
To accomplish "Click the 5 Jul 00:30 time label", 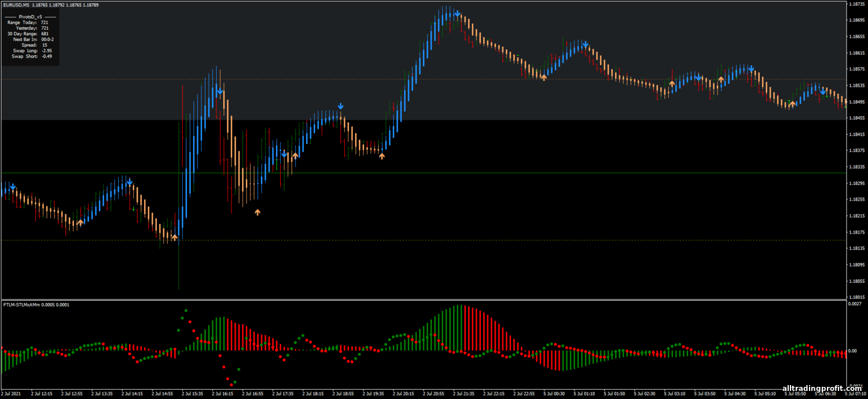I will click(553, 394).
